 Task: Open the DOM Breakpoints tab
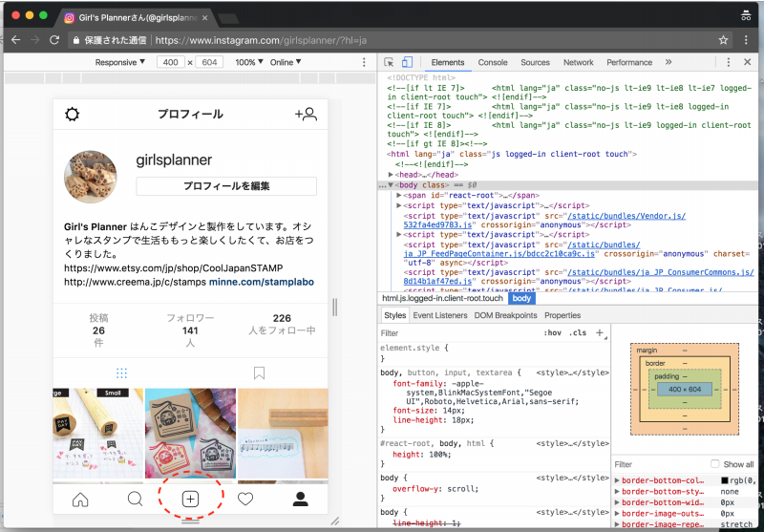point(505,315)
